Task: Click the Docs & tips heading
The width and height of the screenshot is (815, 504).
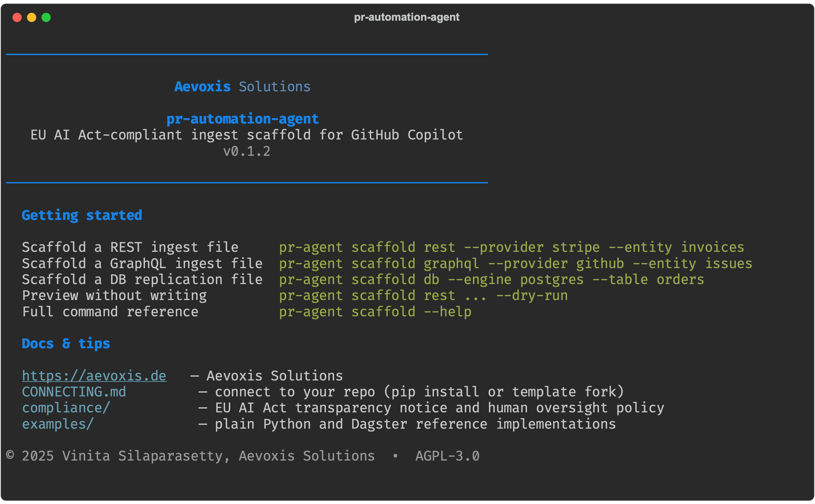Action: click(x=66, y=343)
